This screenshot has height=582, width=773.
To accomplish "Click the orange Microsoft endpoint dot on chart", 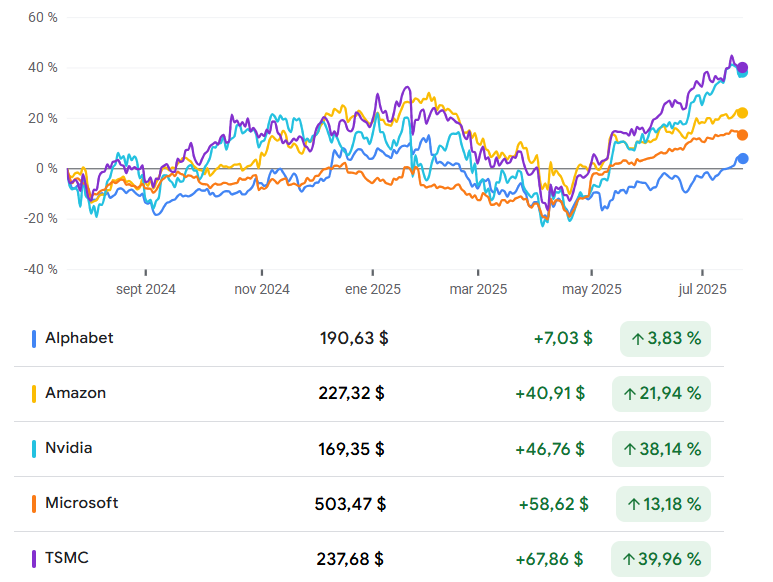I will click(x=742, y=135).
